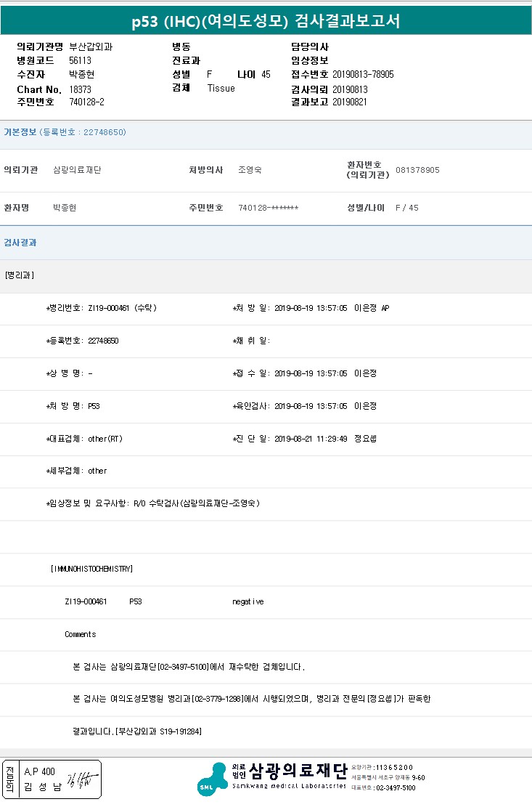Select the 검사결과 section header

coord(20,243)
